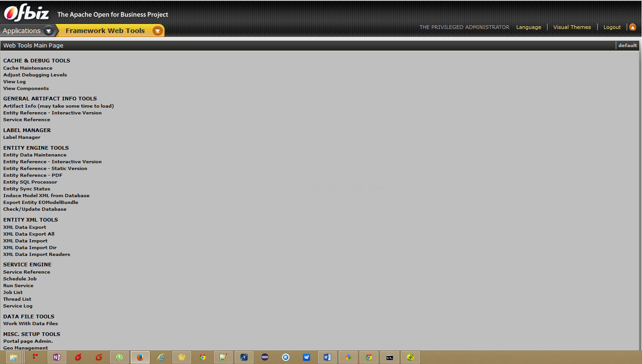
Task: Open Eclipse from the taskbar
Action: pos(265,357)
